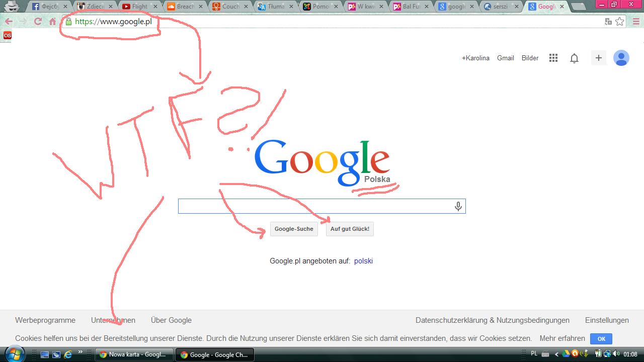Image resolution: width=644 pixels, height=362 pixels.
Task: Open the Last.fm bookmark icon
Action: click(x=7, y=35)
